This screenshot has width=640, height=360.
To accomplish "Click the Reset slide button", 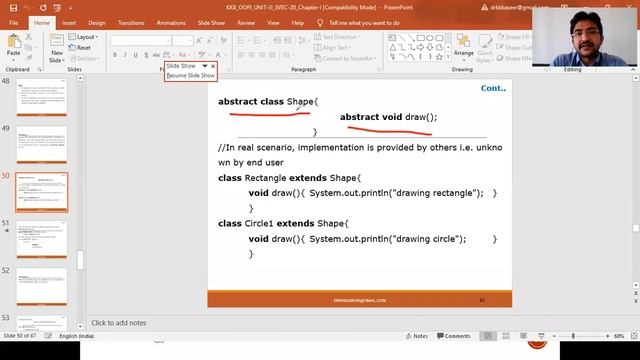I will tap(80, 47).
